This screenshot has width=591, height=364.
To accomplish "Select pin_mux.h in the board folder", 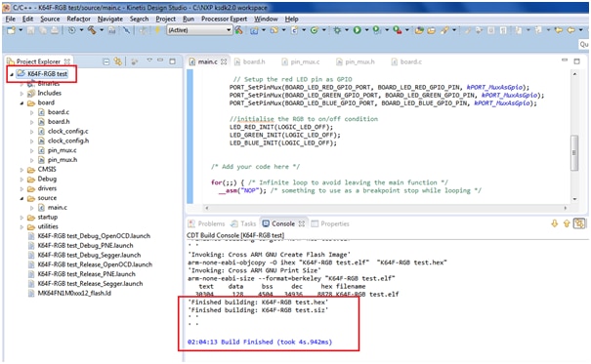I will click(63, 160).
